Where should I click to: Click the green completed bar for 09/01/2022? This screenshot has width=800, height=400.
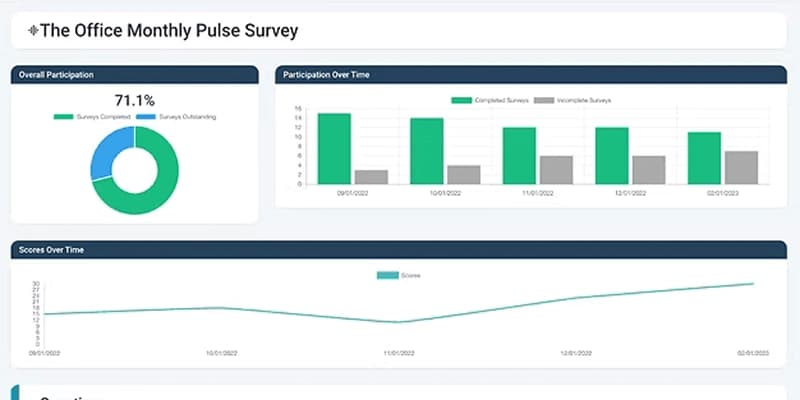click(334, 149)
